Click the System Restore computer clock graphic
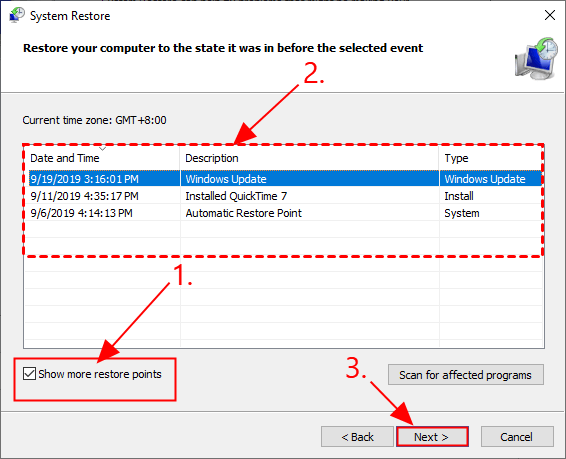566x459 pixels. (536, 58)
